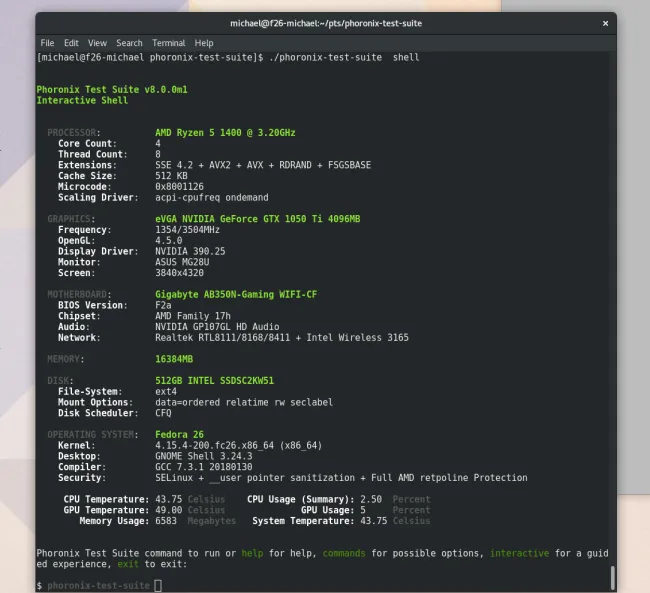Click '512GB INTEL SSDSC2KW51' disk text
650x593 pixels.
click(x=214, y=381)
